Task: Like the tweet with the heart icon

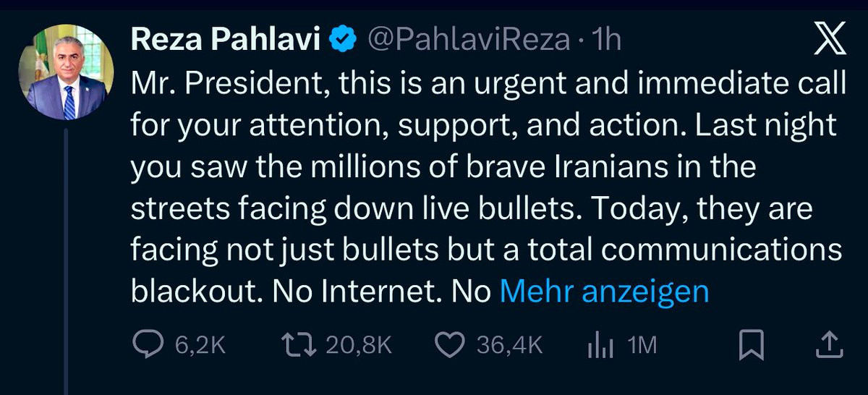Action: point(451,345)
